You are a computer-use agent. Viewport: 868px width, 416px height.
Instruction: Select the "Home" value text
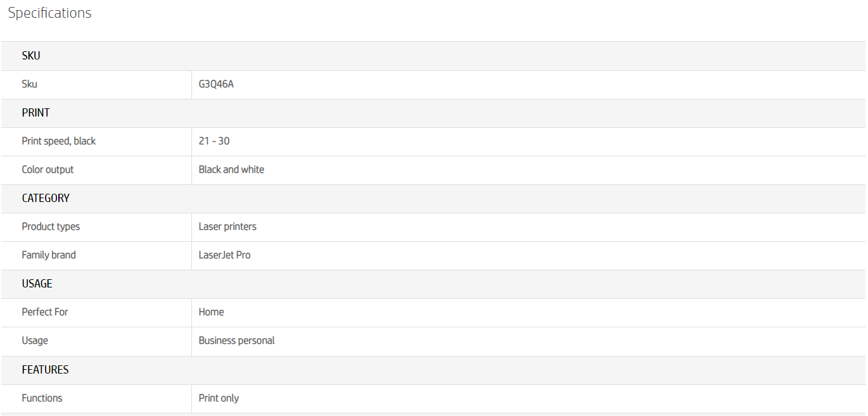(x=211, y=312)
